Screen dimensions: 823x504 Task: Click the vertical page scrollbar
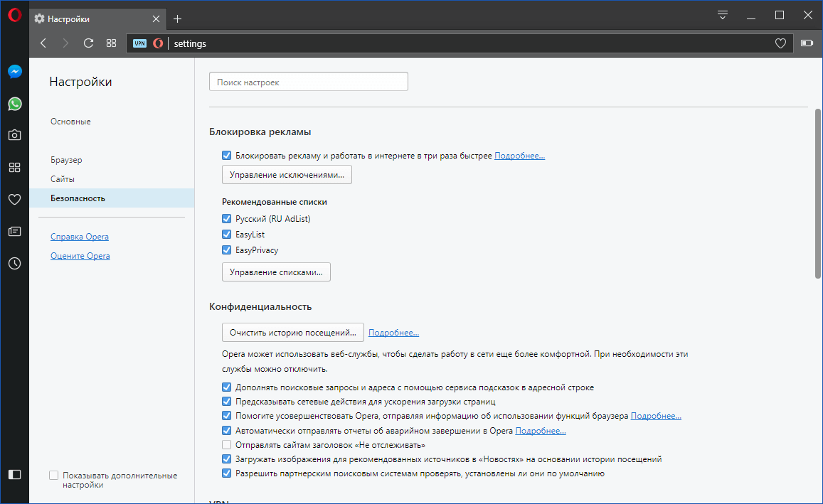818,193
